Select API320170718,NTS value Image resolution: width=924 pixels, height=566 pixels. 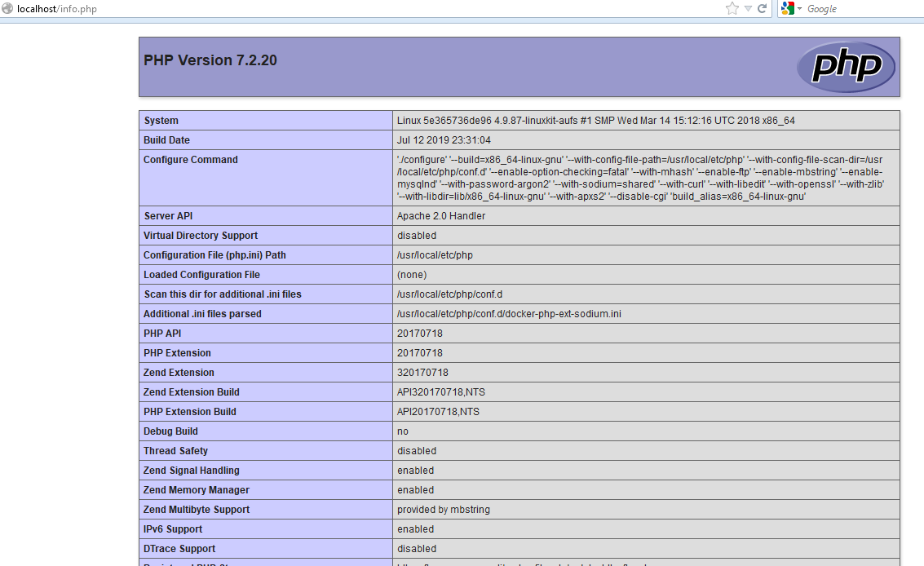tap(440, 391)
